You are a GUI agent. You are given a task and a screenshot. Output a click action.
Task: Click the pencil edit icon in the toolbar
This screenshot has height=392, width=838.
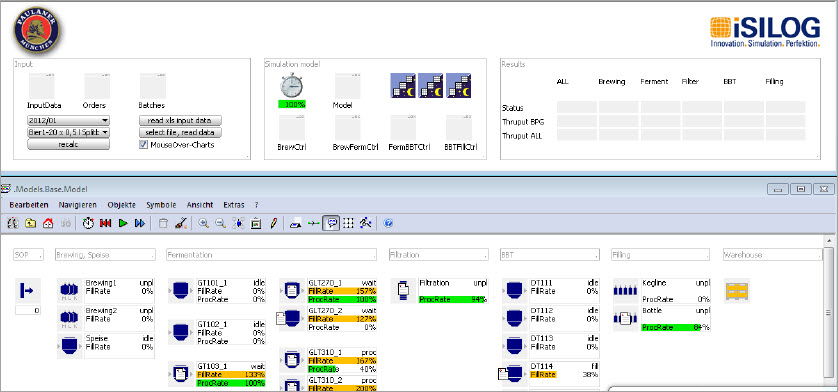(x=273, y=224)
